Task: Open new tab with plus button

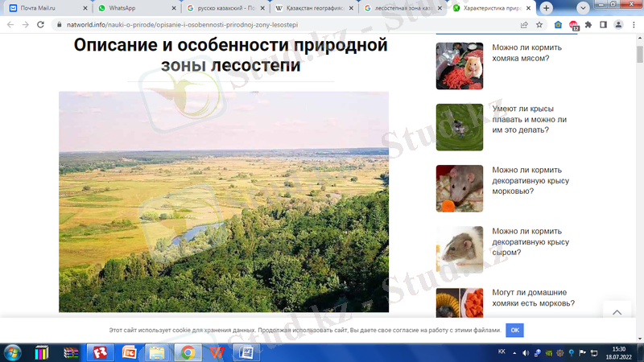Action: point(547,7)
